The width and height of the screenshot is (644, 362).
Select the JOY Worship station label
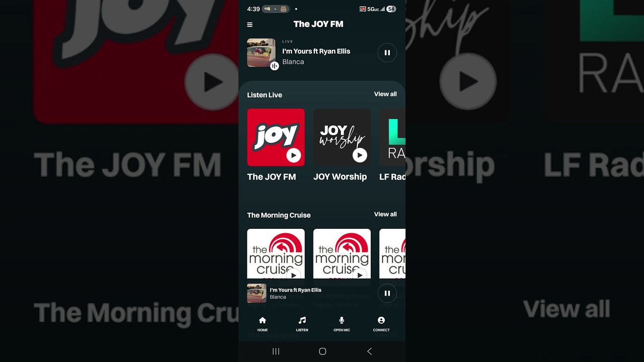[340, 176]
